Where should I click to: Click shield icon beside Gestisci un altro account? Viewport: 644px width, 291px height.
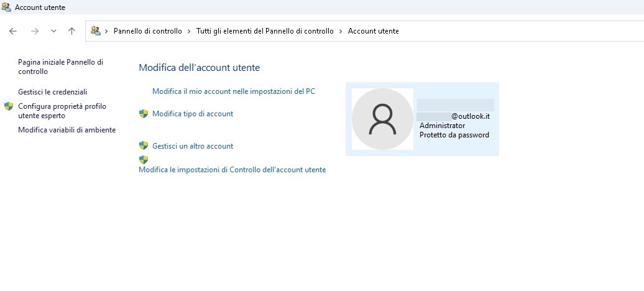[144, 146]
